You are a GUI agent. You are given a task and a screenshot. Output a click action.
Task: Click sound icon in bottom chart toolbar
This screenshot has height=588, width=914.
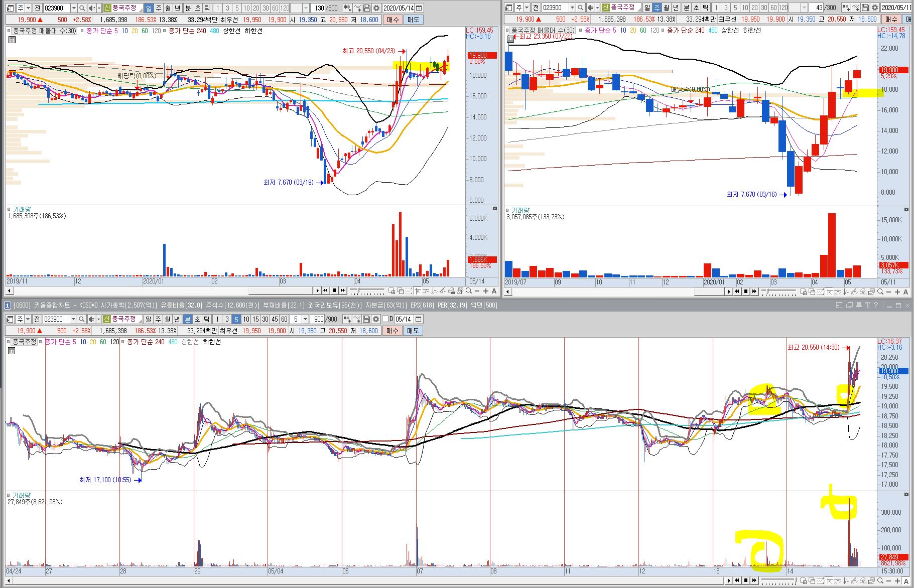pos(91,319)
